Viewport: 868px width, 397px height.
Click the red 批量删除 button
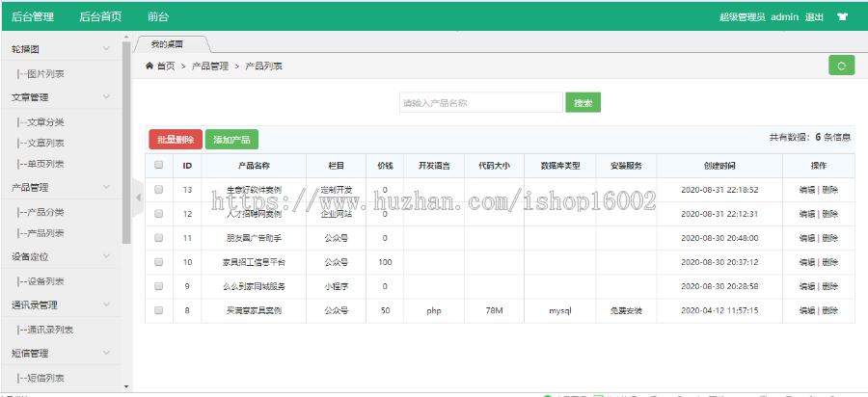[176, 140]
